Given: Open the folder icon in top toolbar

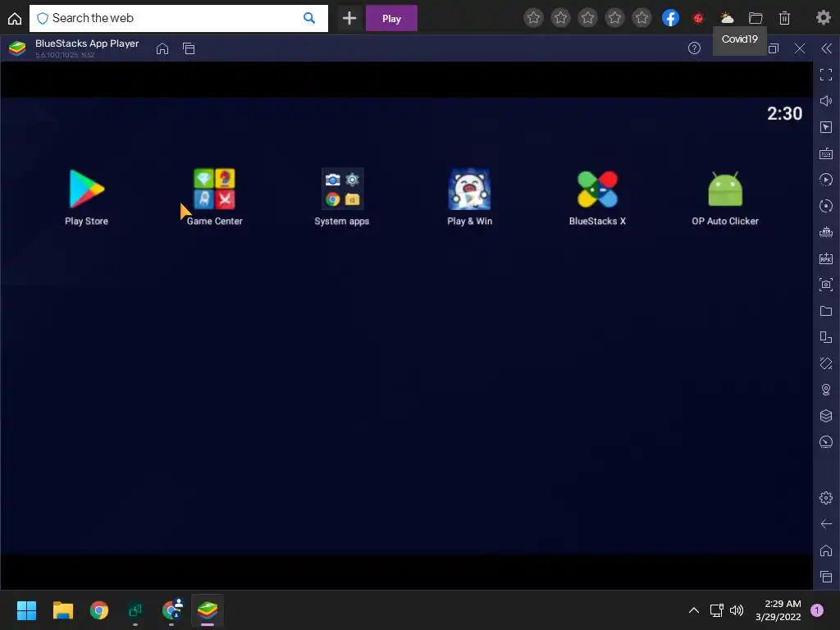Looking at the screenshot, I should [x=756, y=18].
